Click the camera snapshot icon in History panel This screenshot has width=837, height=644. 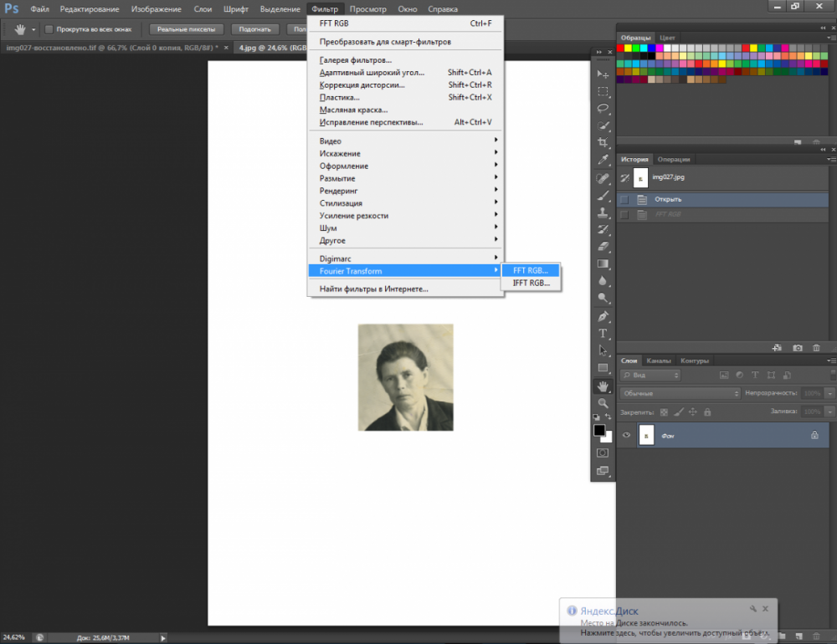point(798,347)
